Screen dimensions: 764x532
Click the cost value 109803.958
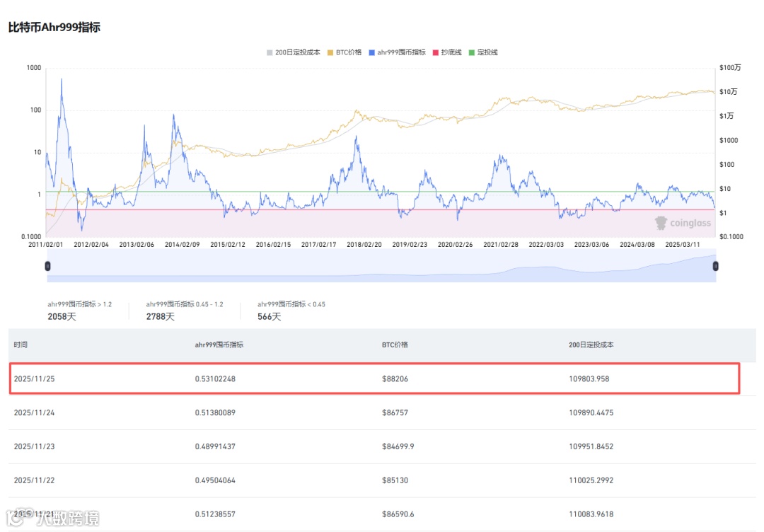pos(589,379)
